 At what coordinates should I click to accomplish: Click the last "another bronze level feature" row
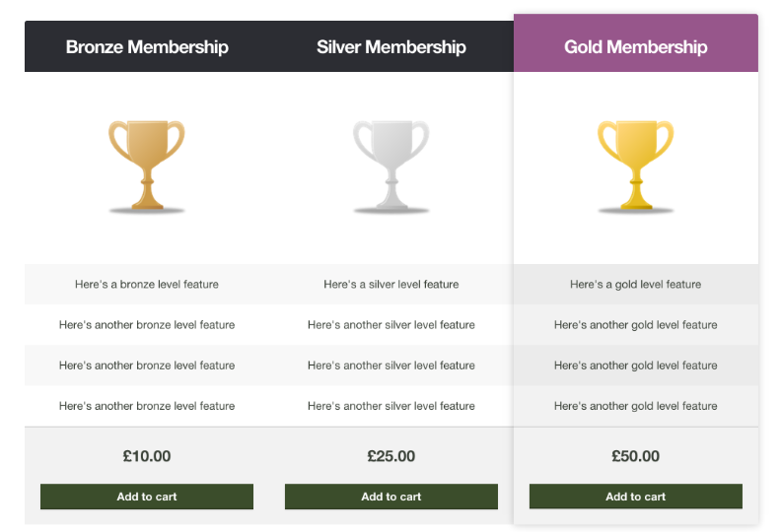(147, 406)
